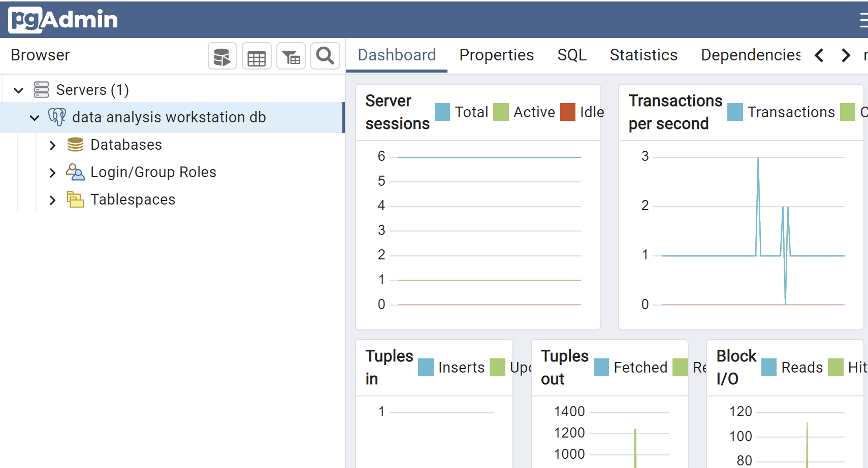Viewport: 868px width, 468px height.
Task: Click the View Data table icon
Action: [256, 56]
